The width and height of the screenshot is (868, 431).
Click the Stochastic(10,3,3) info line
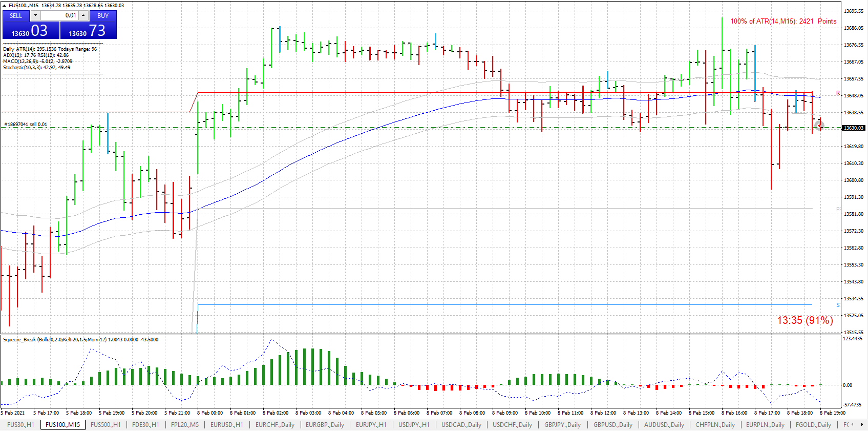(36, 68)
